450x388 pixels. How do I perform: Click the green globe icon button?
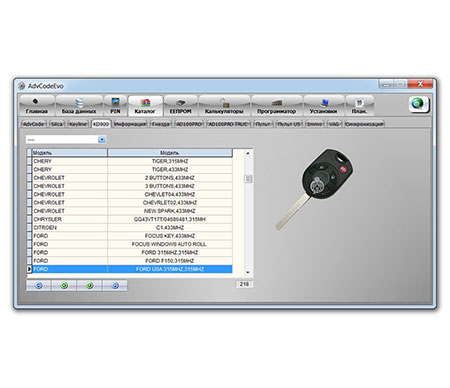(419, 105)
